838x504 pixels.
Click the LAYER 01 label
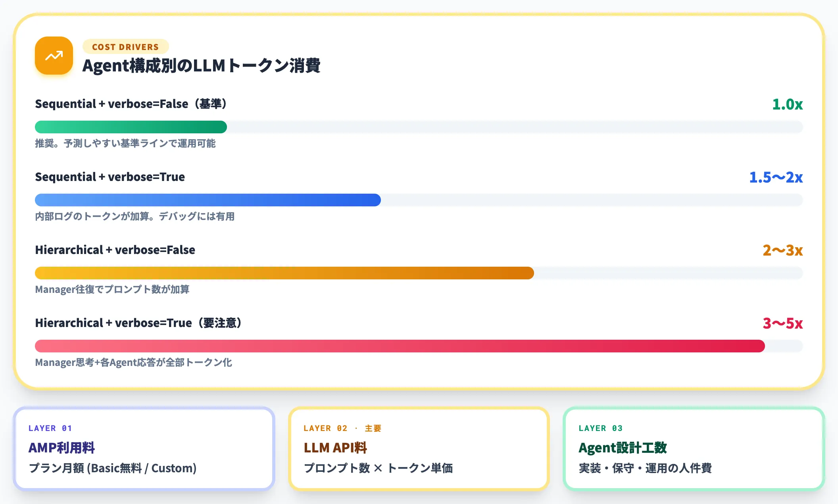tap(50, 428)
